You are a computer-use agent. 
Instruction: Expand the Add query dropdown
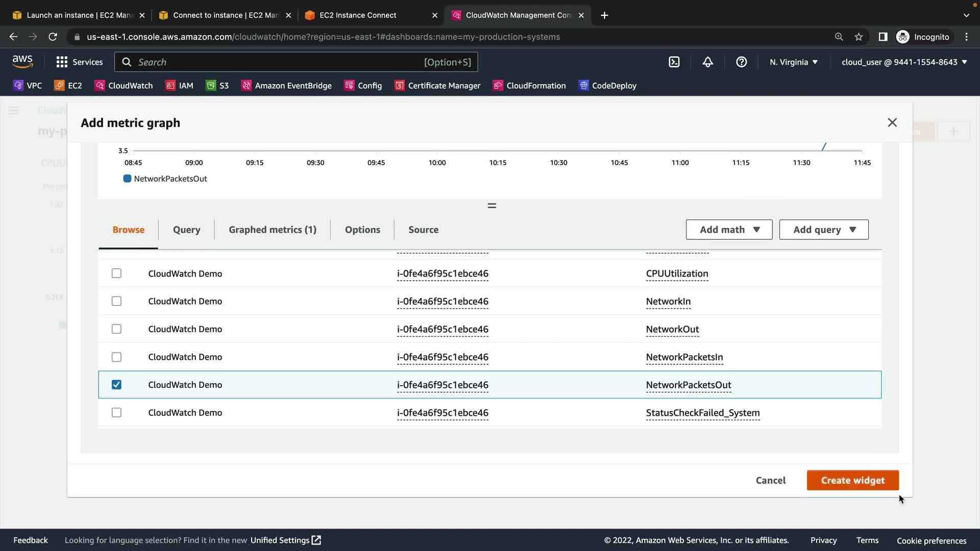coord(823,230)
